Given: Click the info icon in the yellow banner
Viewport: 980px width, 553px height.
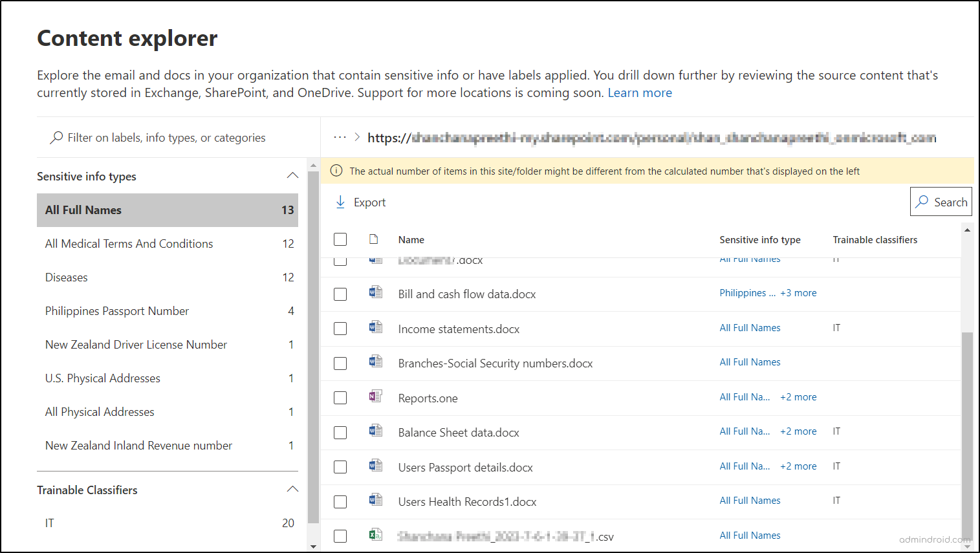Looking at the screenshot, I should [336, 170].
